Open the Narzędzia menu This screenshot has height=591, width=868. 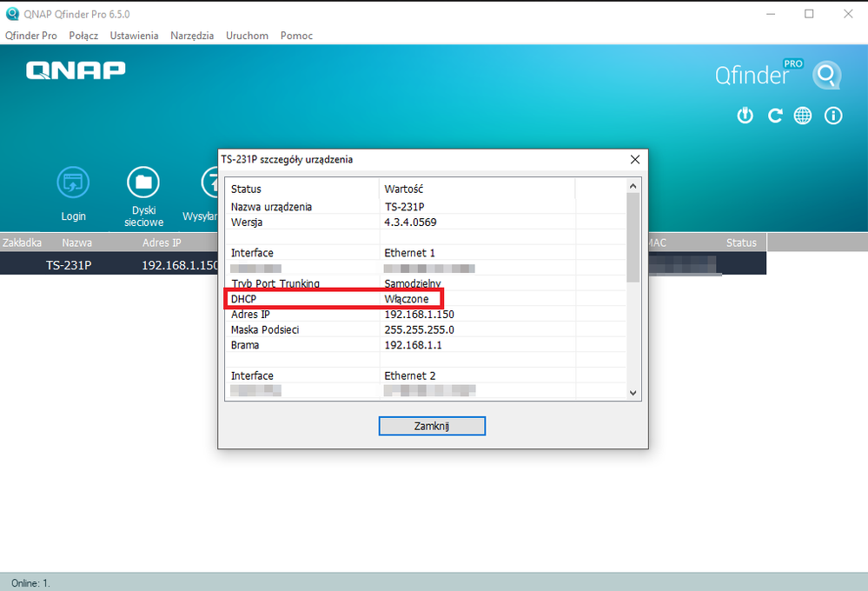(x=192, y=36)
